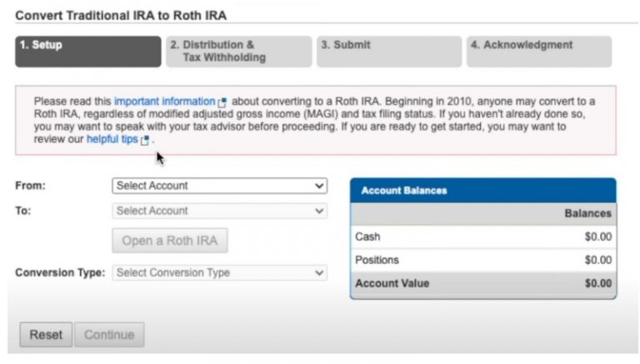Click the Account Value total row
This screenshot has height=364, width=640.
point(482,283)
